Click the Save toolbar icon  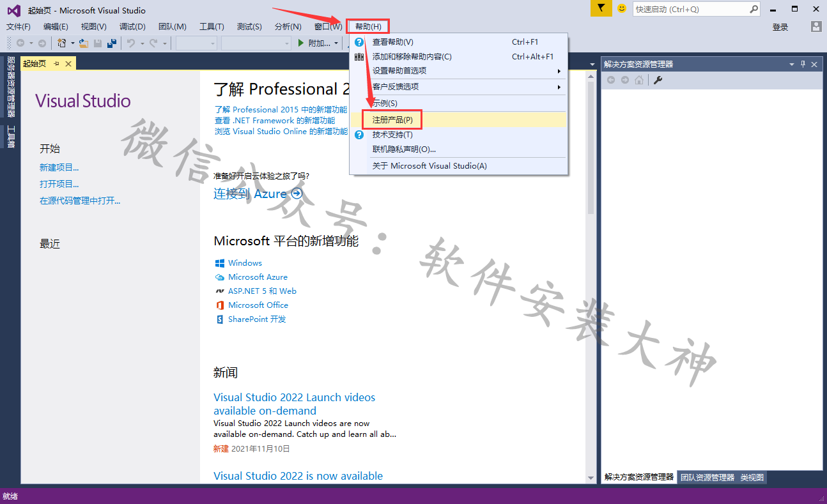click(x=98, y=43)
